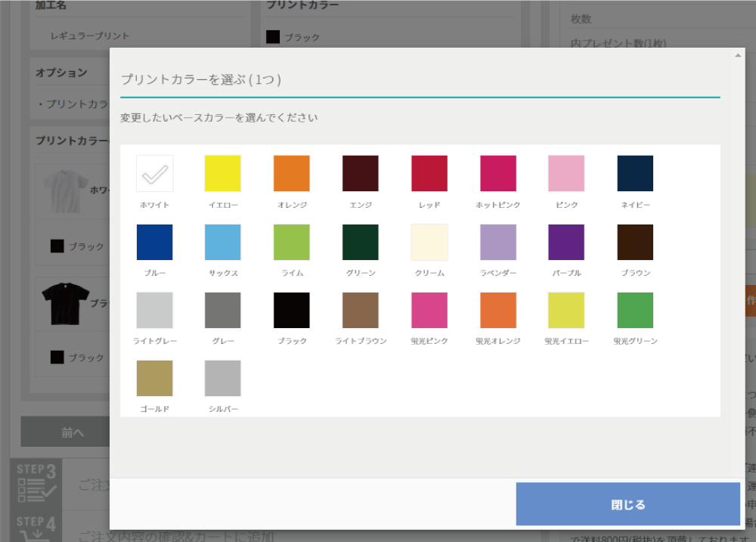Select the ライム color swatch
The height and width of the screenshot is (542, 756).
pos(291,242)
